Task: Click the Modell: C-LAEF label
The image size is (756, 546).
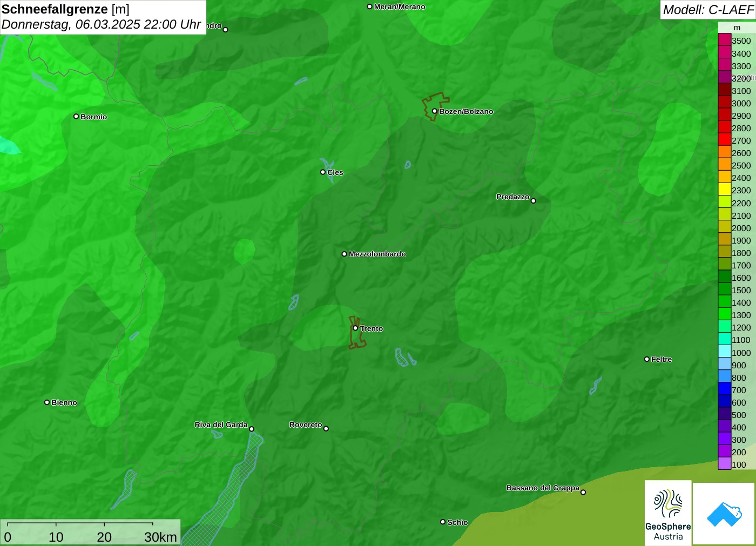Action: click(x=708, y=10)
